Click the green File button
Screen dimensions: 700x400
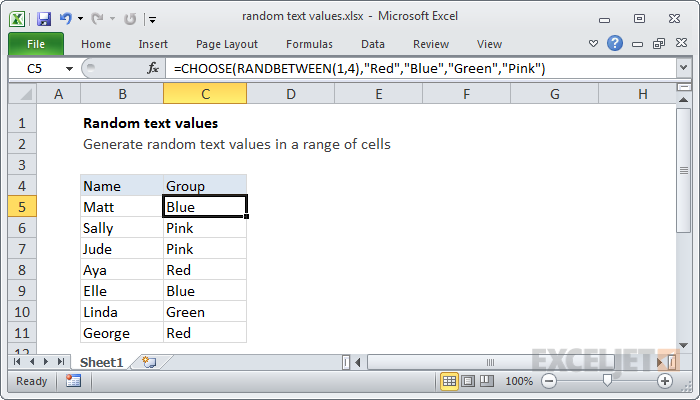35,44
